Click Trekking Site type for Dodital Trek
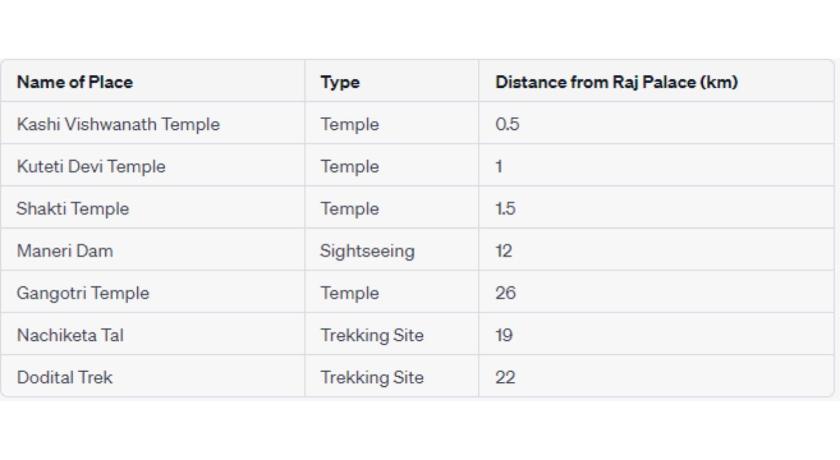The width and height of the screenshot is (840, 460). coord(372,377)
